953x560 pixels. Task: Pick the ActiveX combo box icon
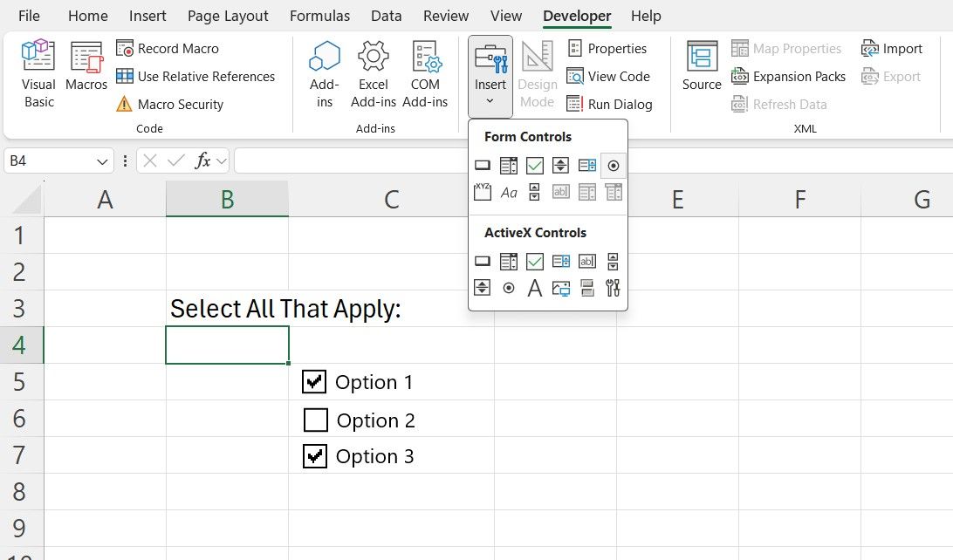pos(509,261)
